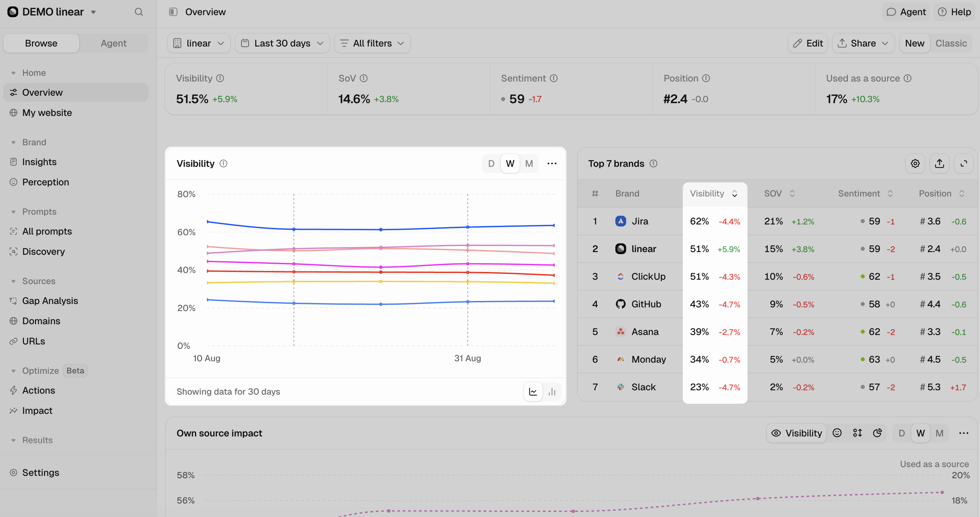
Task: Open Top 7 brands settings gear
Action: click(915, 163)
